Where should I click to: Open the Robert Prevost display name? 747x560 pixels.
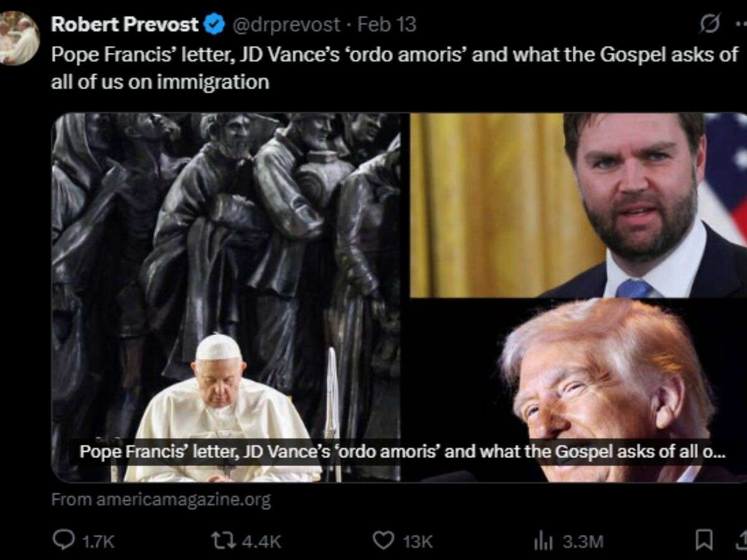[x=125, y=24]
